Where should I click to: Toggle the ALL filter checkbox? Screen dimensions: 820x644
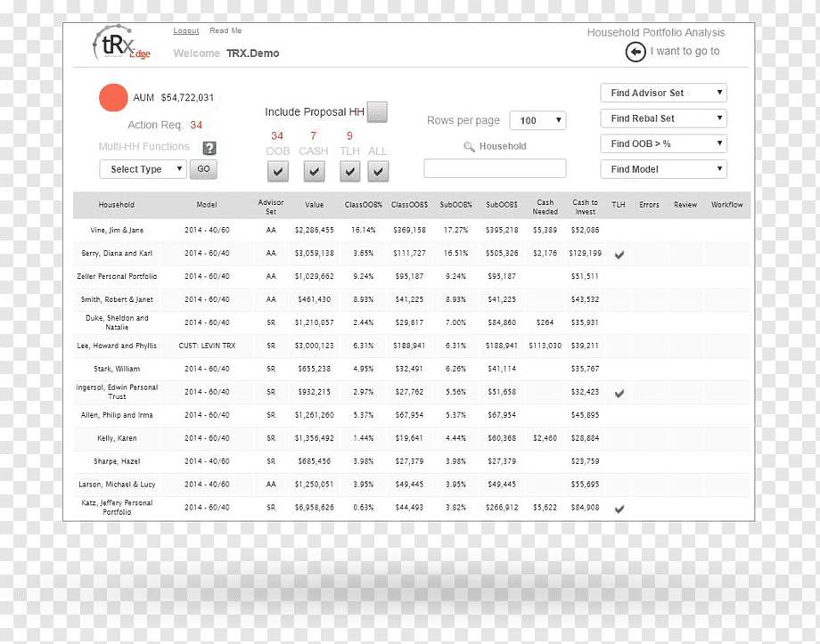[x=378, y=171]
